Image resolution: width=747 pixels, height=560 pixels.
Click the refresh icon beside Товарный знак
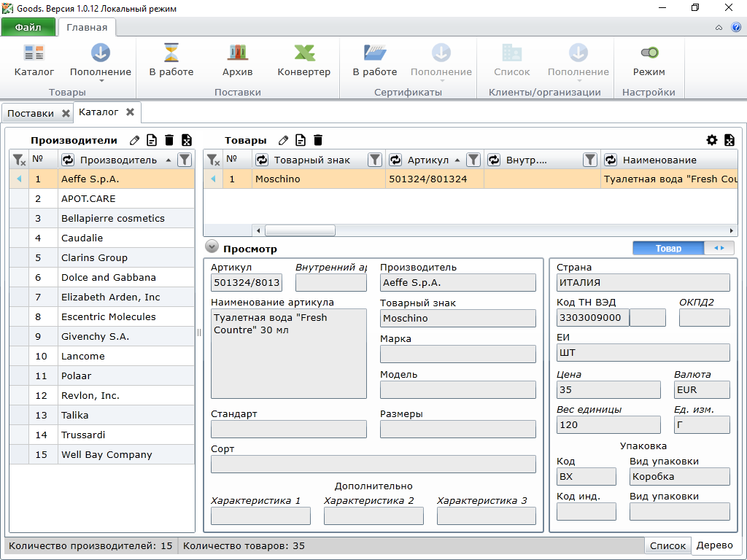pyautogui.click(x=262, y=160)
